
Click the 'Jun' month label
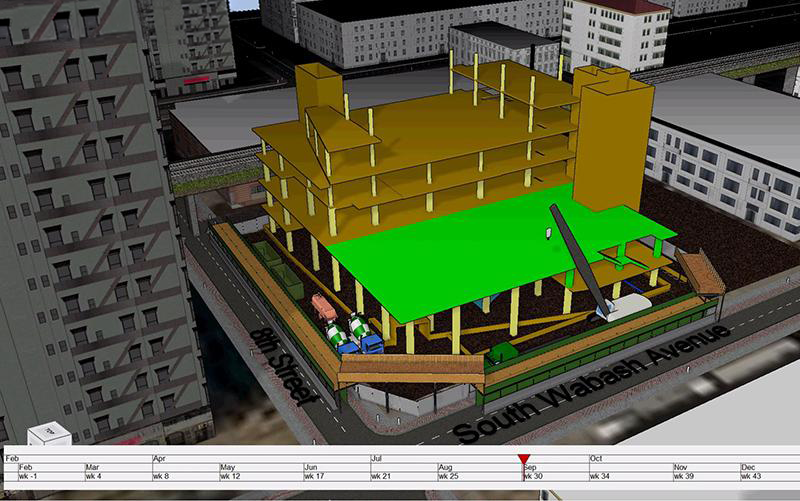click(x=311, y=467)
